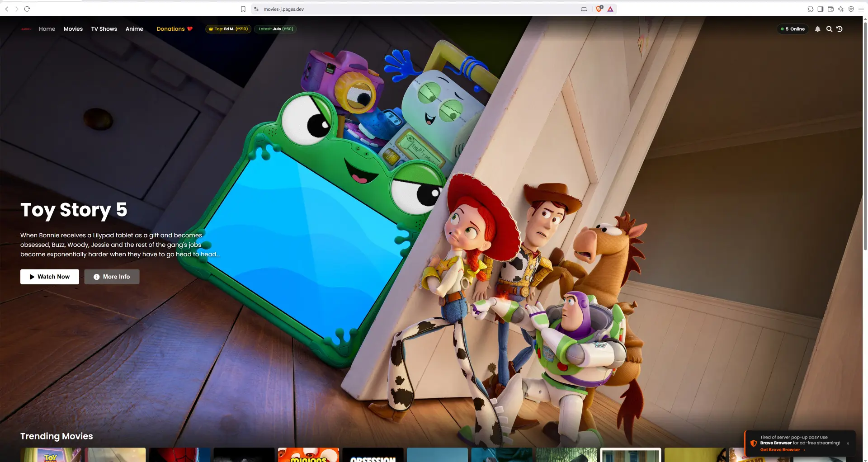Go to the Home nav item
This screenshot has width=868, height=462.
[x=47, y=29]
